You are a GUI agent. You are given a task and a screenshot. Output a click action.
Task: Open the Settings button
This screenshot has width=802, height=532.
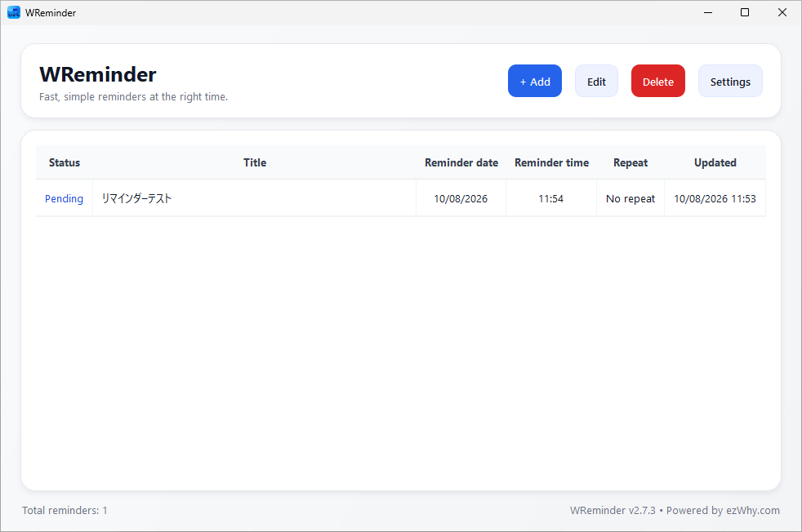[730, 81]
